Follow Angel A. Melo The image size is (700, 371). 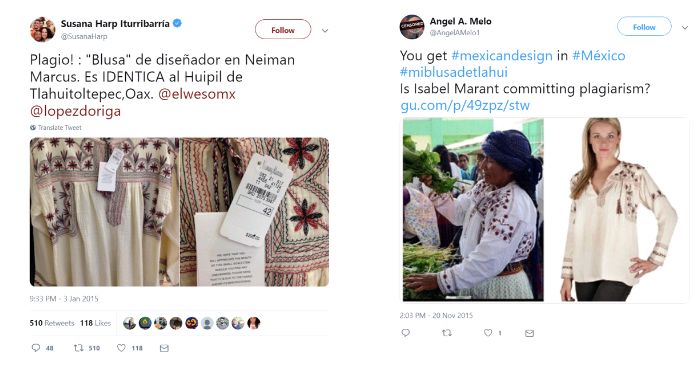click(644, 27)
